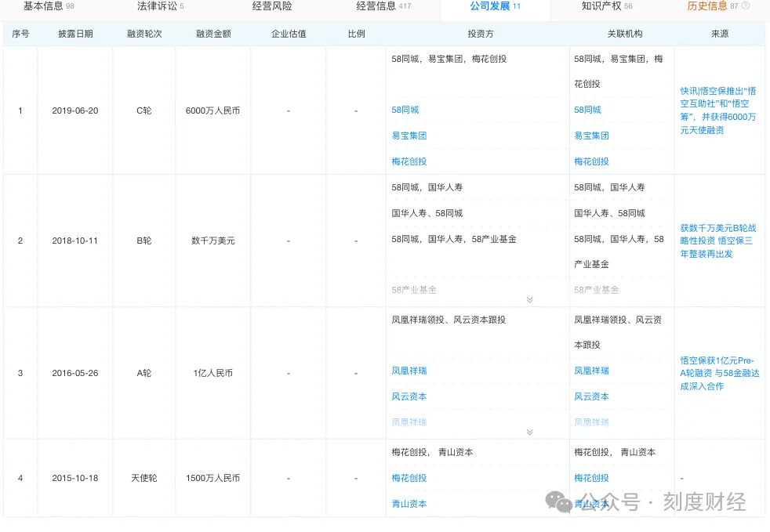
Task: Open 58产业基金 link in 投资方 column
Action: (x=414, y=290)
